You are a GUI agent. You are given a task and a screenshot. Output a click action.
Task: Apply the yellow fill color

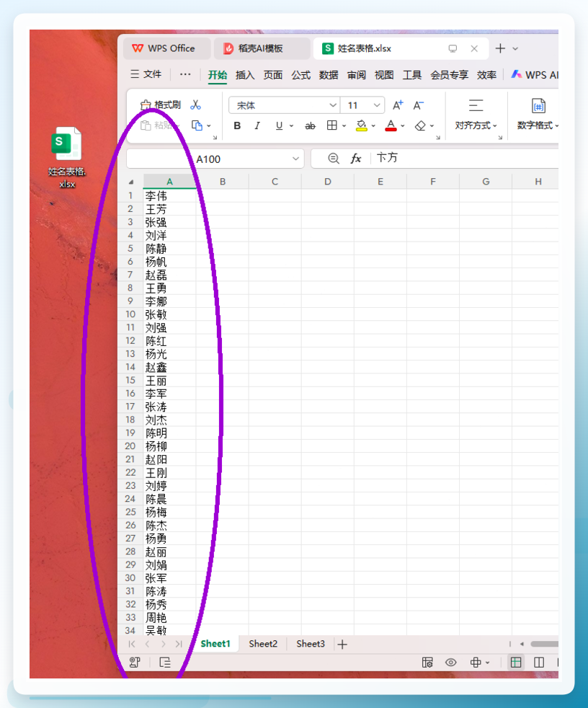click(362, 125)
